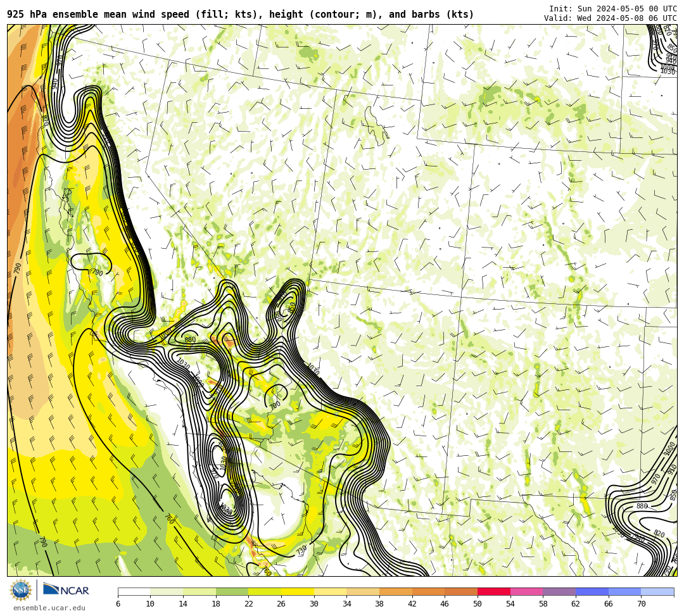The width and height of the screenshot is (684, 616).
Task: Pick the yellow-green 22–26 kt color bar segment
Action: 265,591
